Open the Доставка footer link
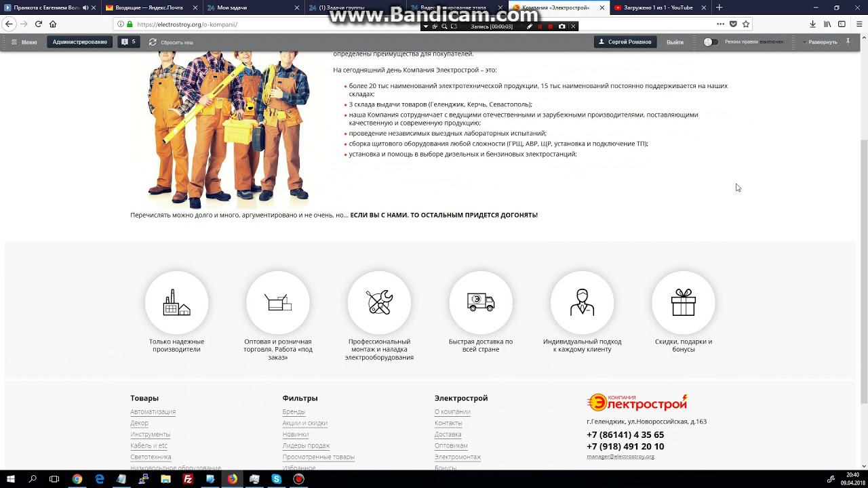Viewport: 868px width, 488px height. point(448,434)
